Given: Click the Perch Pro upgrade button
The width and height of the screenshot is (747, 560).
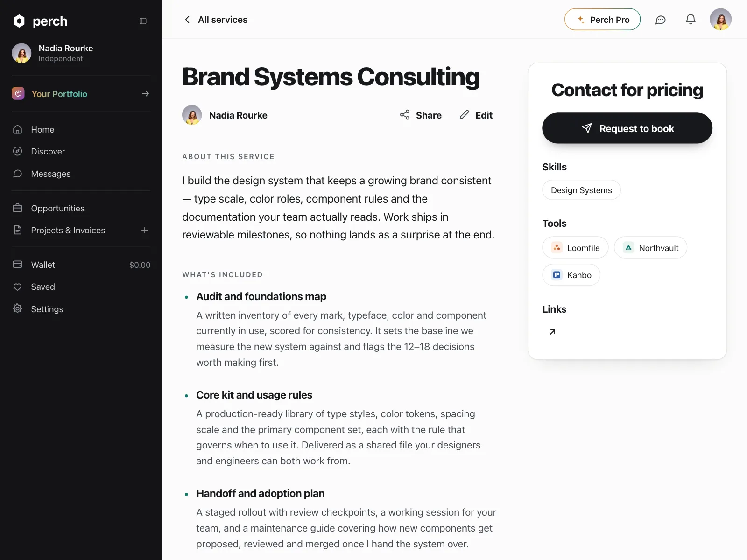Looking at the screenshot, I should pos(602,20).
